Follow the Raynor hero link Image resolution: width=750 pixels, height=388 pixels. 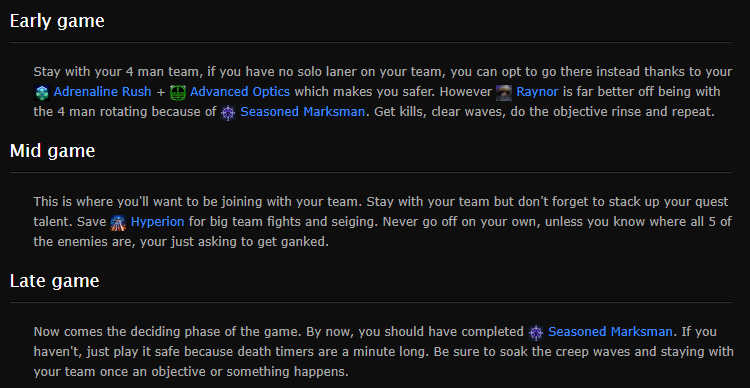pyautogui.click(x=537, y=92)
